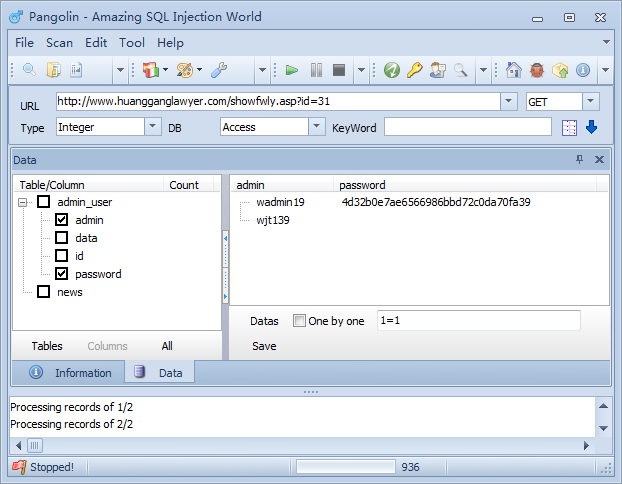Start the scan with green play button
The height and width of the screenshot is (484, 622).
pyautogui.click(x=292, y=70)
